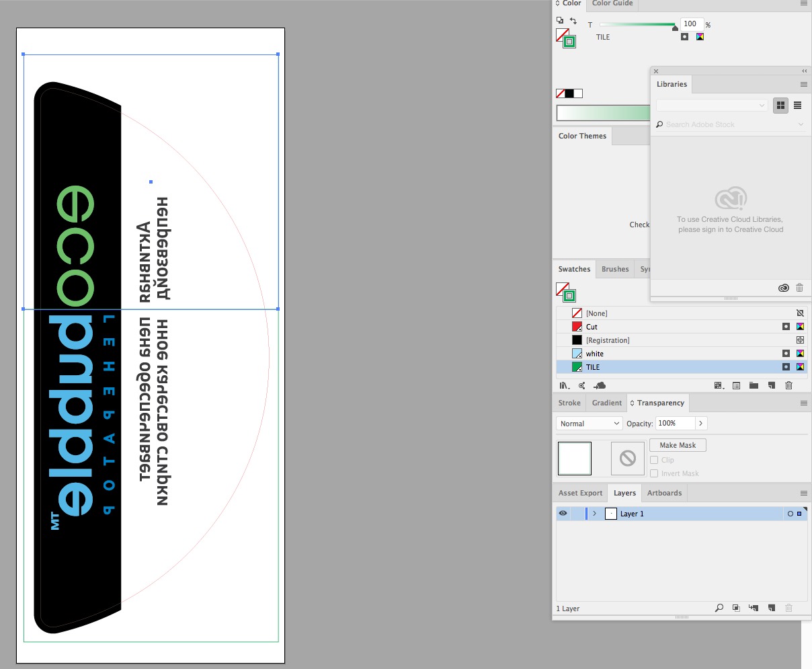
Task: Click the Creative Cloud sync icon in Libraries
Action: (784, 288)
